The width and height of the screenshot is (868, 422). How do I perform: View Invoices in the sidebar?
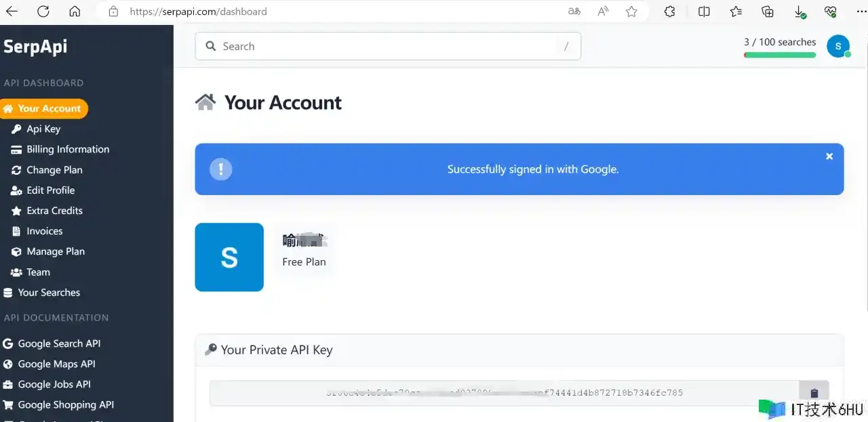pyautogui.click(x=37, y=231)
